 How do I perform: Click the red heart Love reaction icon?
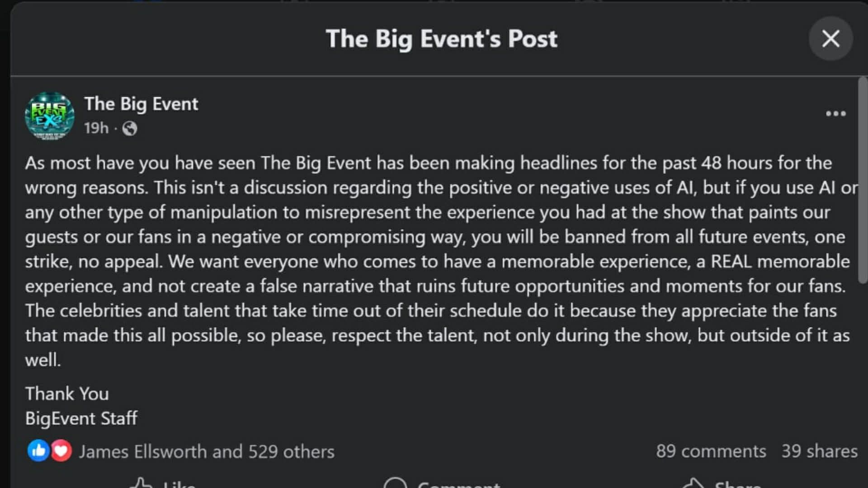[x=61, y=451]
